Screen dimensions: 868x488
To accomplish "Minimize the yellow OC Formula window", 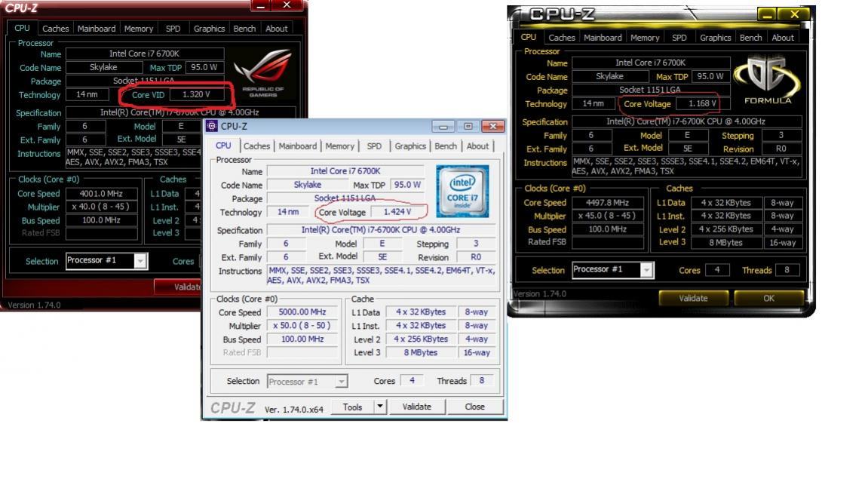I will (x=767, y=14).
